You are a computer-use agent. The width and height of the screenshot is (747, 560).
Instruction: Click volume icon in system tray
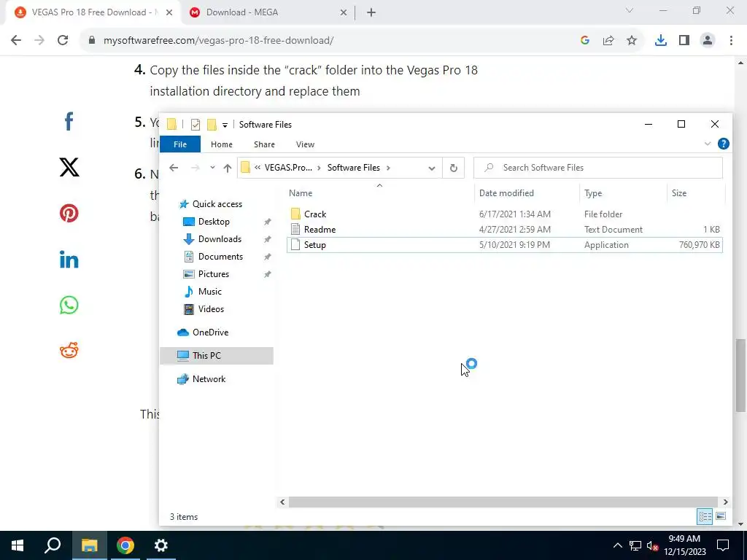click(652, 545)
